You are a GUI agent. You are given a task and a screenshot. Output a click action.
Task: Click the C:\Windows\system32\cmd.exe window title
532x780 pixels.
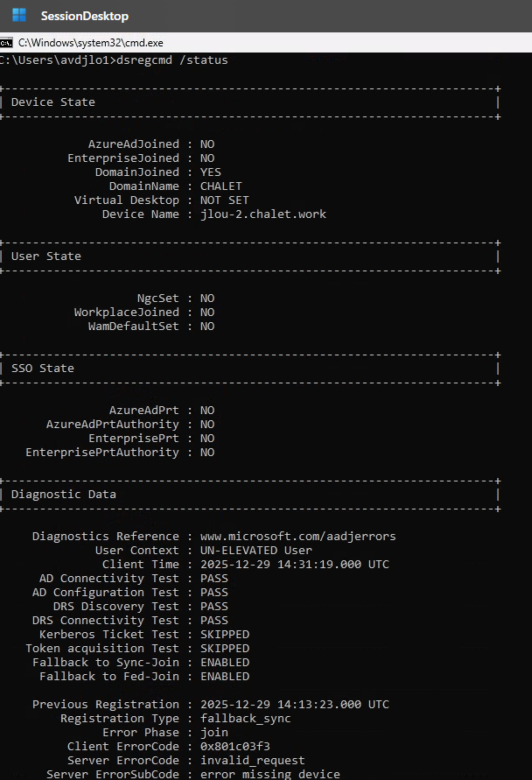tap(90, 42)
